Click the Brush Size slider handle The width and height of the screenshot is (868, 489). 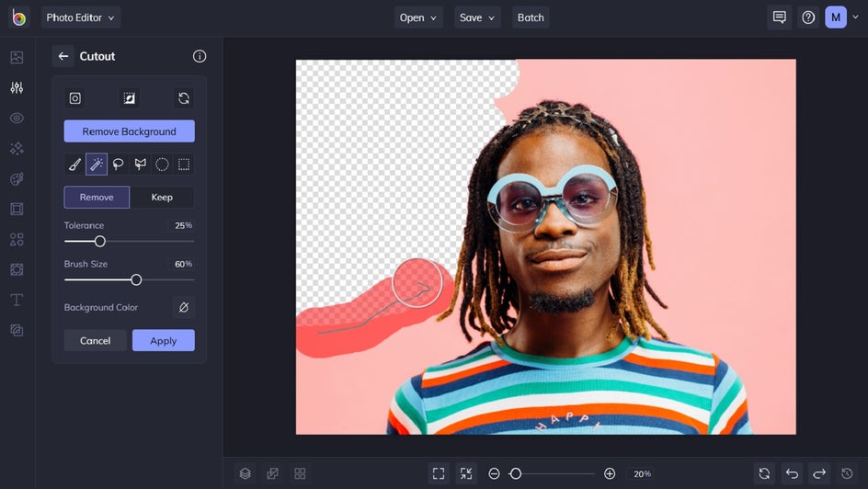[136, 280]
